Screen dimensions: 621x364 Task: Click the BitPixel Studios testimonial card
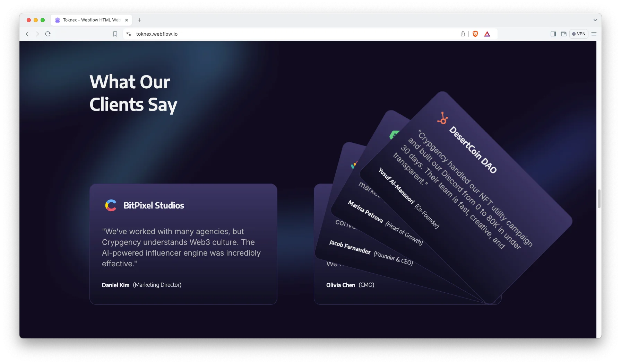tap(183, 244)
